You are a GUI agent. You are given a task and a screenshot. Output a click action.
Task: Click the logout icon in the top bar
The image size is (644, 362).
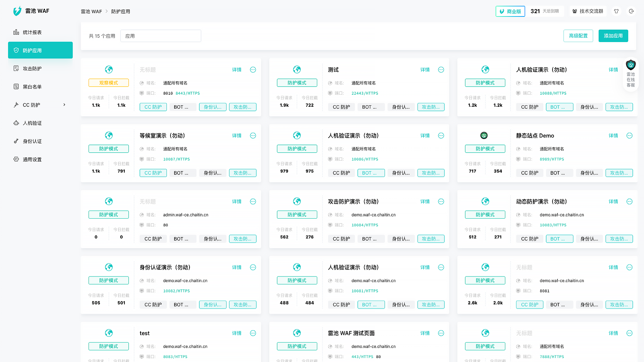[x=631, y=11]
